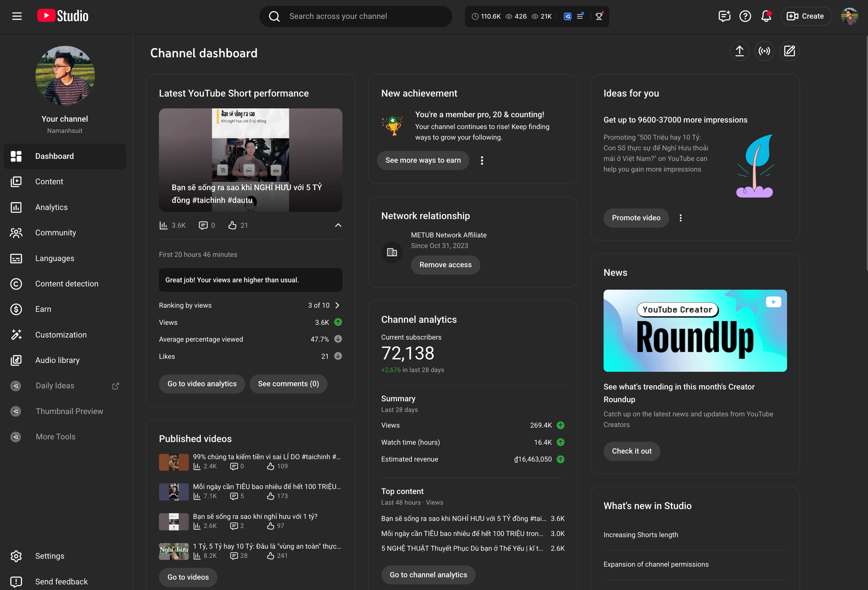The width and height of the screenshot is (868, 590).
Task: Open Audio library in the sidebar
Action: pos(65,360)
